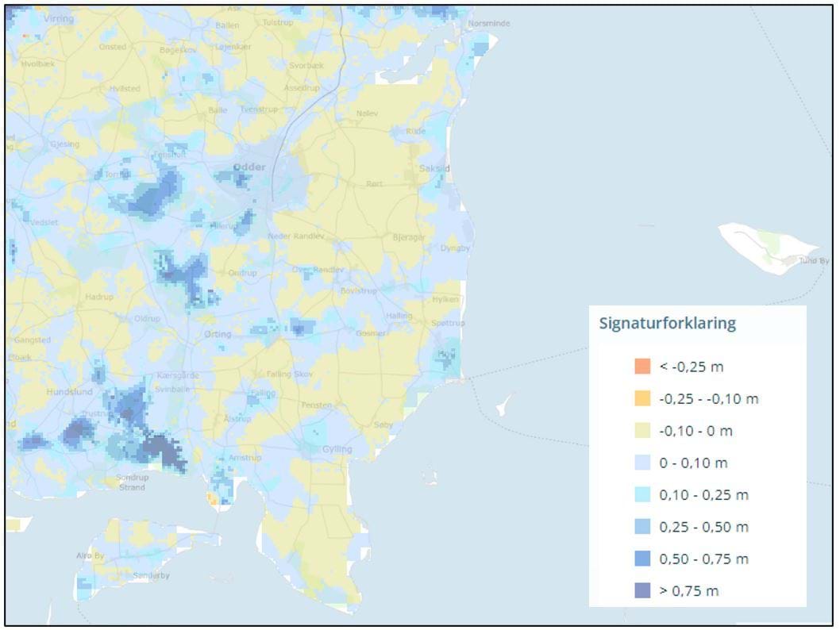Click the Odder town label on map
This screenshot has width=840, height=630.
point(249,167)
